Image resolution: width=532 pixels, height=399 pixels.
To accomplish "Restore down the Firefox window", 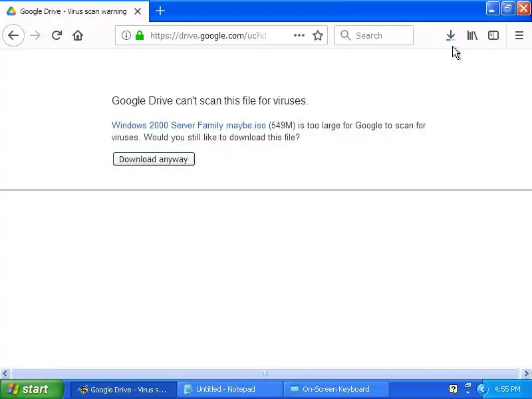I will [507, 9].
